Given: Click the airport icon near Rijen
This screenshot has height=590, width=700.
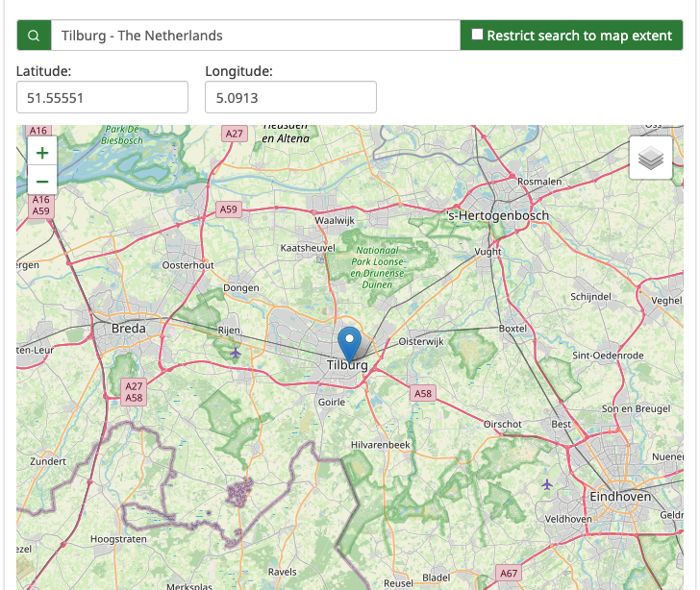Looking at the screenshot, I should pos(236,354).
